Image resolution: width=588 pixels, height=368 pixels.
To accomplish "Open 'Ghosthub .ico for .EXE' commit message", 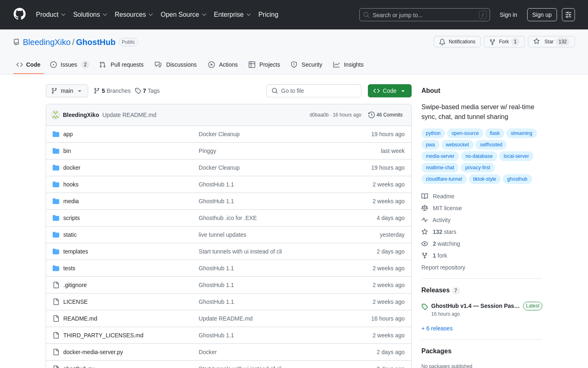I will point(228,218).
